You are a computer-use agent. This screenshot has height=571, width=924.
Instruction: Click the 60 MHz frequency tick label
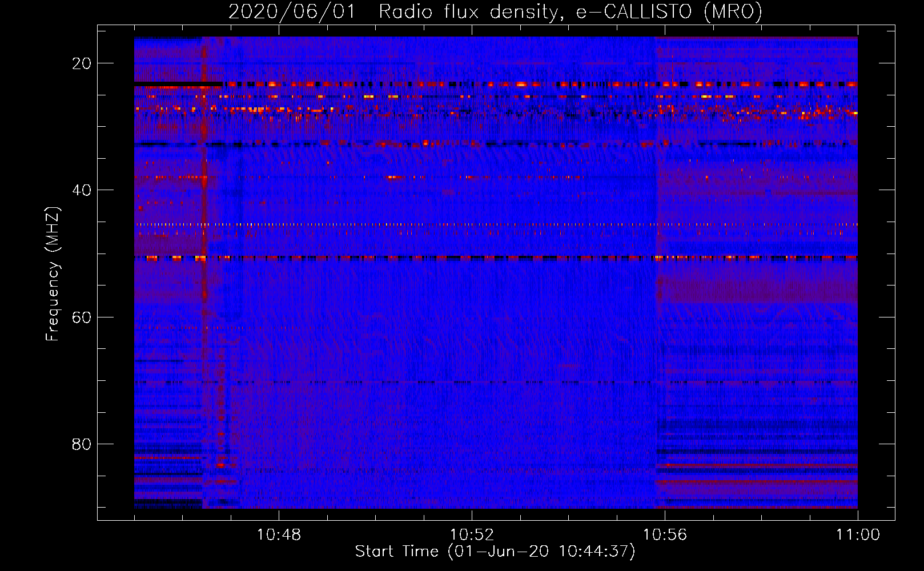point(82,317)
